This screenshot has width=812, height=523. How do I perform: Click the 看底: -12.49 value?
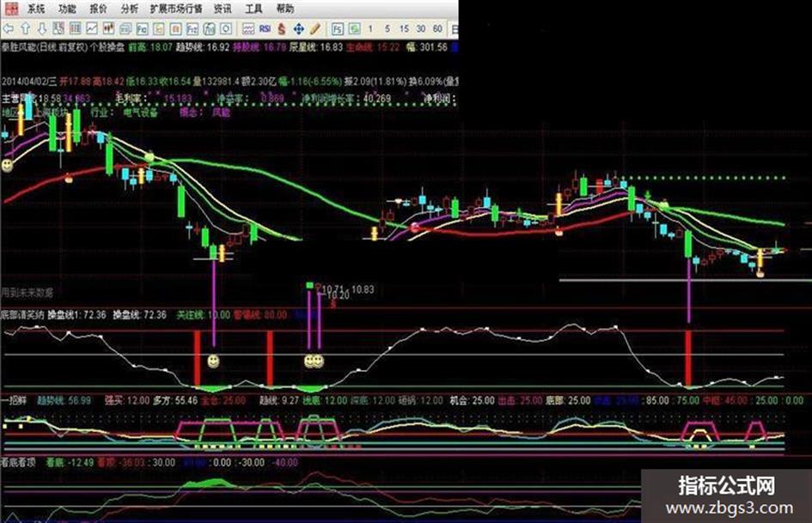click(70, 462)
